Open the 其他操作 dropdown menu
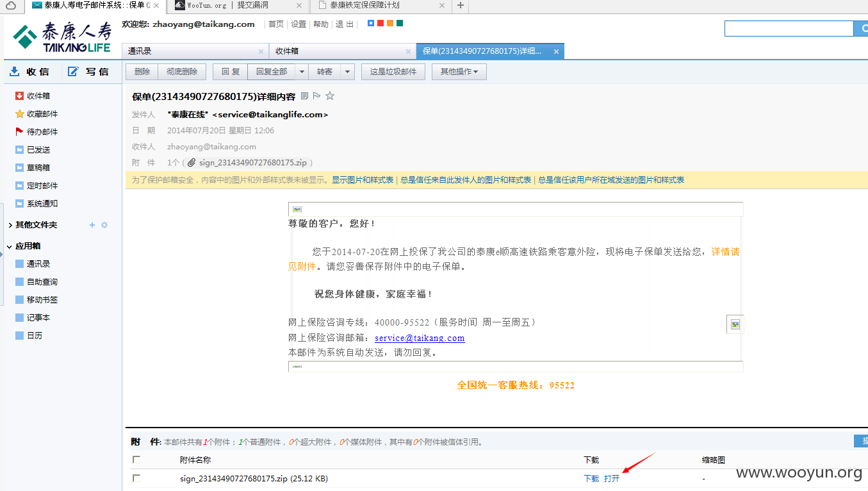 point(459,72)
